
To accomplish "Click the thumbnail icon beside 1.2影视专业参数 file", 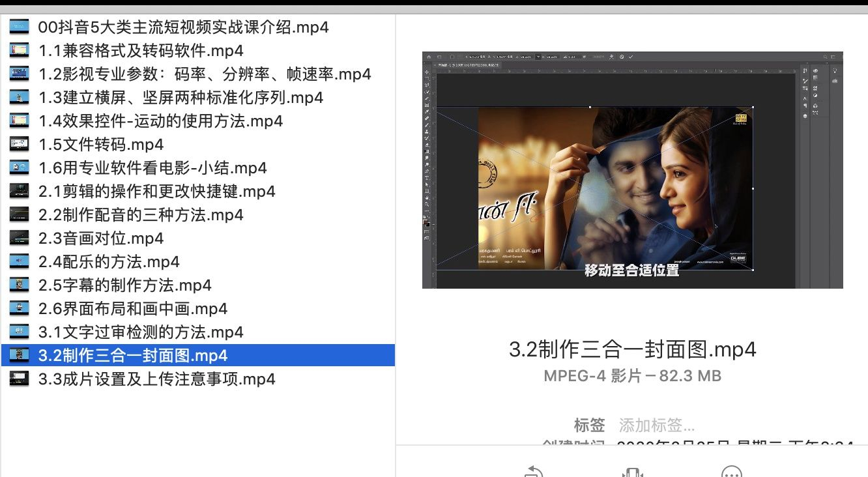I will pyautogui.click(x=20, y=74).
